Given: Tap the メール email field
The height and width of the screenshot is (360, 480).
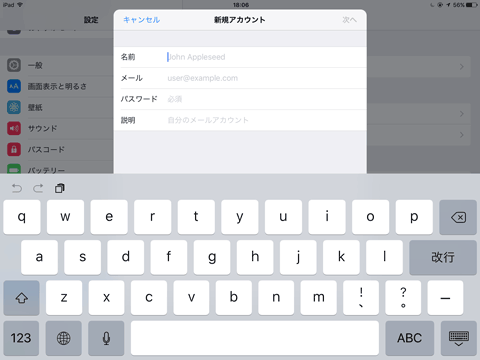Looking at the screenshot, I should tap(240, 78).
